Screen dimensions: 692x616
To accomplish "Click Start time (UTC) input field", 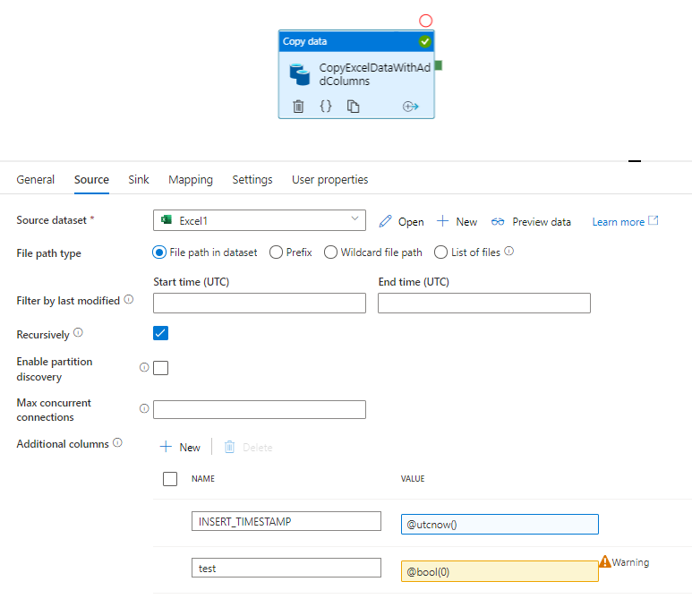I will [260, 304].
